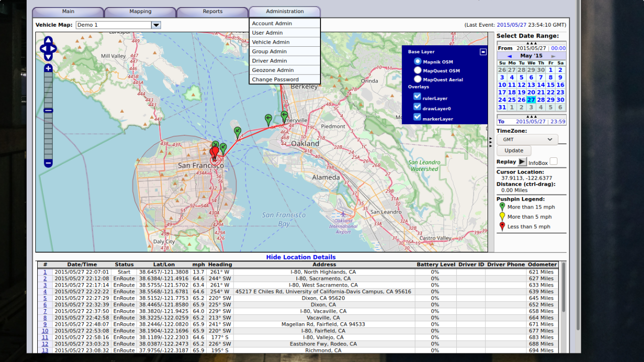Collapse the From date calendar
Viewport: 644px width, 362px height.
pyautogui.click(x=531, y=43)
